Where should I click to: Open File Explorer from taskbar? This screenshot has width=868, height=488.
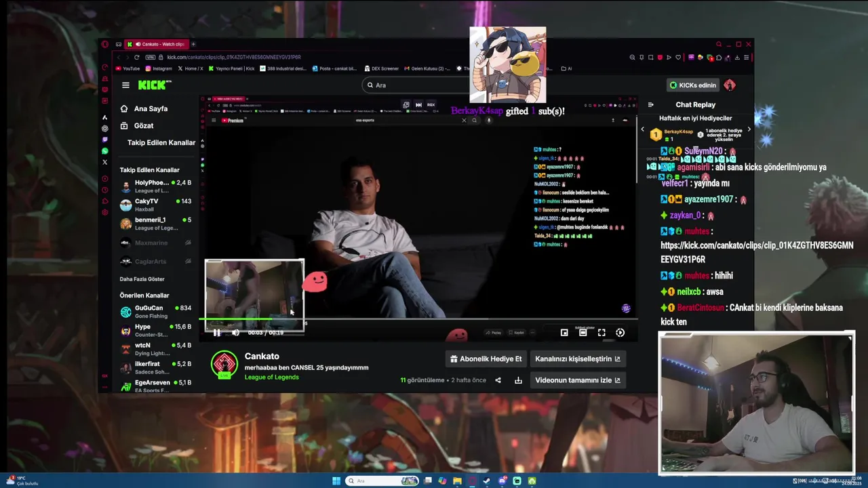coord(457,481)
